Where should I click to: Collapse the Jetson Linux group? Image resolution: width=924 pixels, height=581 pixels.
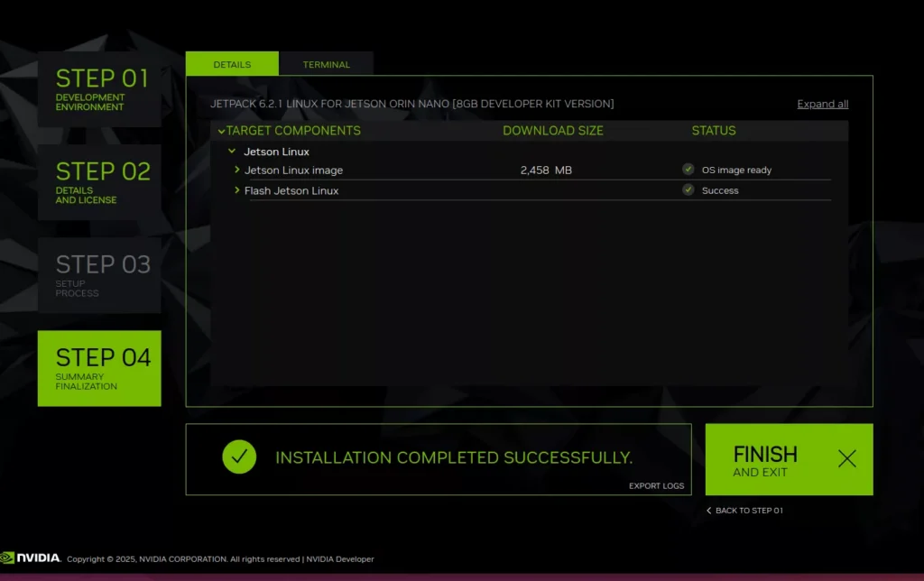[x=232, y=152]
